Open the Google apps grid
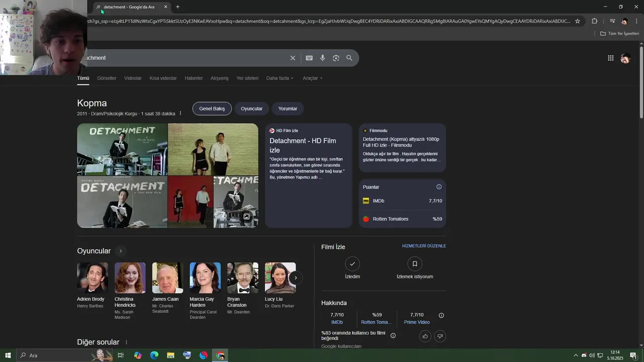644x362 pixels. pyautogui.click(x=611, y=58)
